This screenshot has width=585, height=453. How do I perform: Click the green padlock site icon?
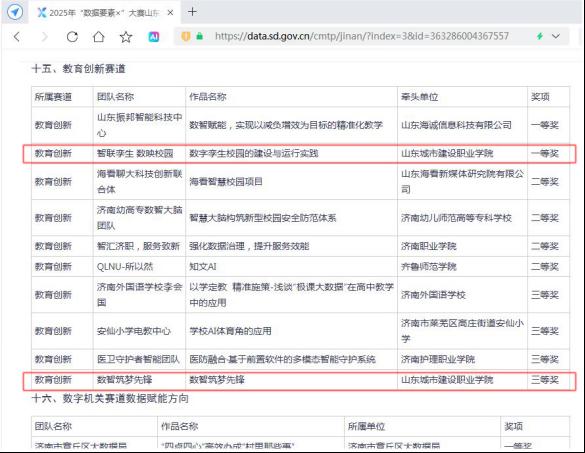200,36
